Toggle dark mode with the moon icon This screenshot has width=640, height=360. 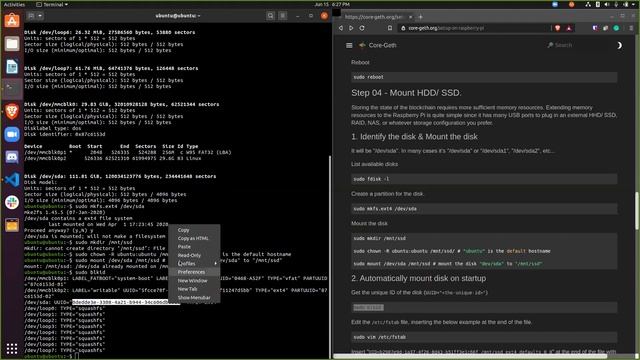619,45
